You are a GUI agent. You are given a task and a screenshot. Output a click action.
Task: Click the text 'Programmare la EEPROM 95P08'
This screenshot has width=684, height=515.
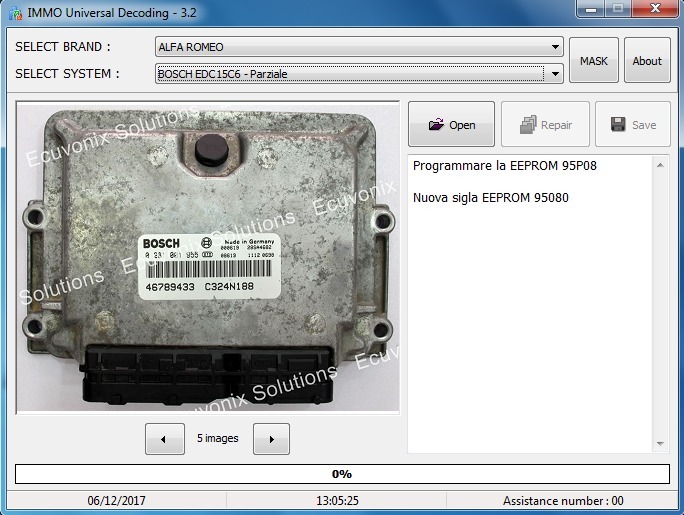[x=505, y=166]
